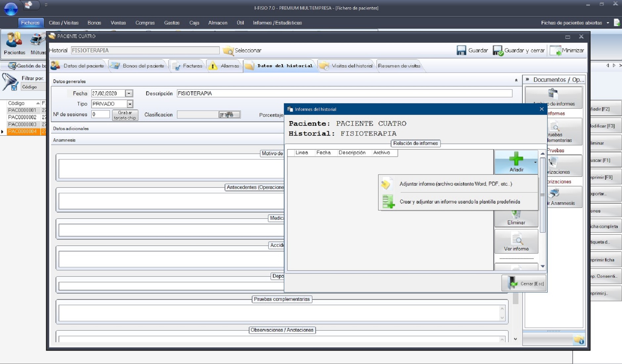Click the binoculars F1 Clasificacion icon
This screenshot has height=364, width=622.
click(229, 115)
